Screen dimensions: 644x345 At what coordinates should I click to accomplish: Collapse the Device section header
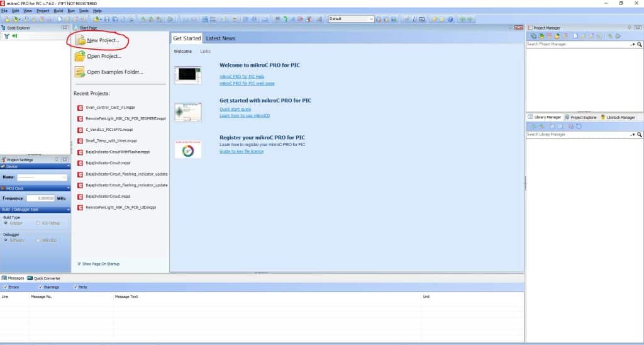click(x=35, y=167)
